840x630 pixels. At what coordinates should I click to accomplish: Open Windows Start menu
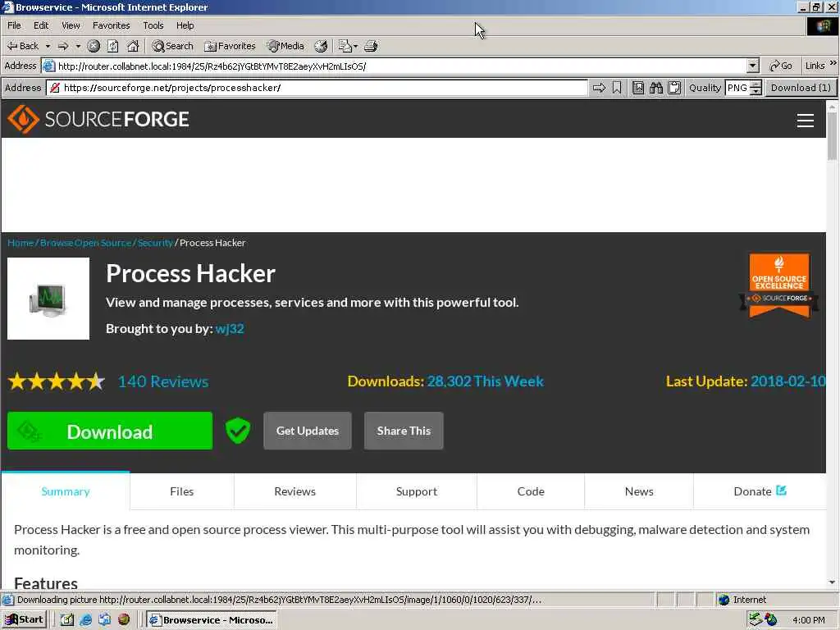click(24, 620)
